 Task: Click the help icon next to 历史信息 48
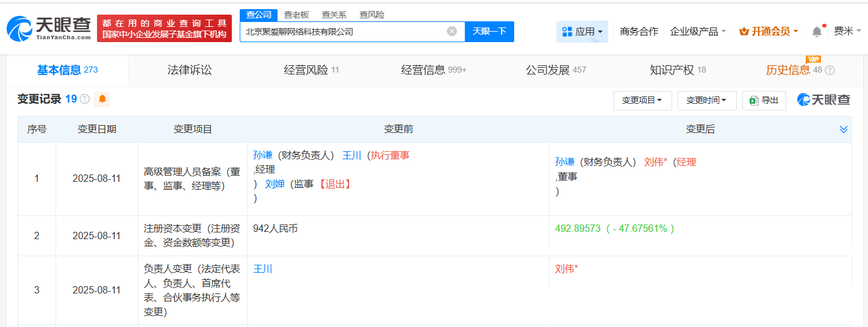(830, 70)
